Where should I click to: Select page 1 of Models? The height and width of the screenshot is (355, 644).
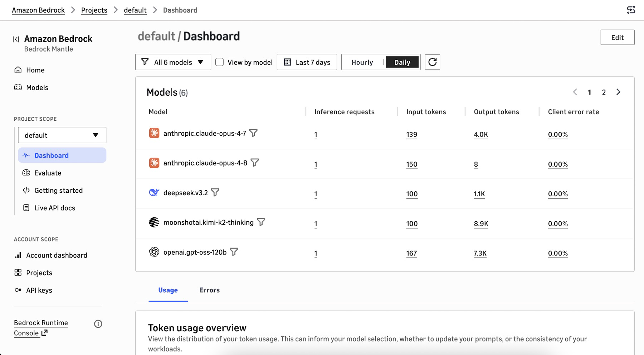point(589,92)
